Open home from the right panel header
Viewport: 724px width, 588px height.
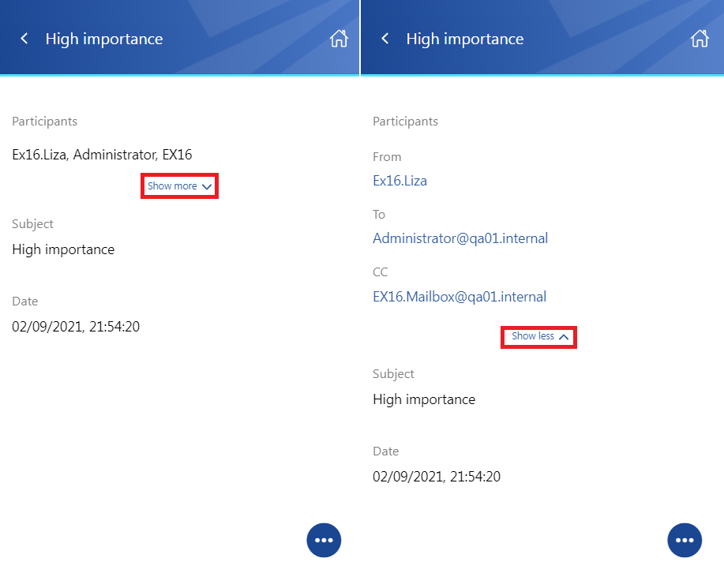click(700, 39)
